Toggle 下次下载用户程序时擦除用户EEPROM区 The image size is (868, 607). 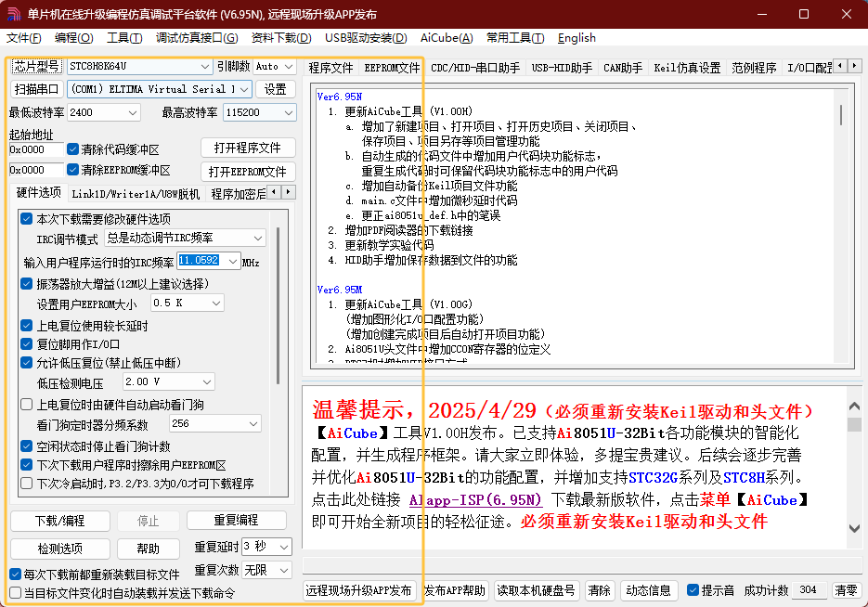click(26, 465)
